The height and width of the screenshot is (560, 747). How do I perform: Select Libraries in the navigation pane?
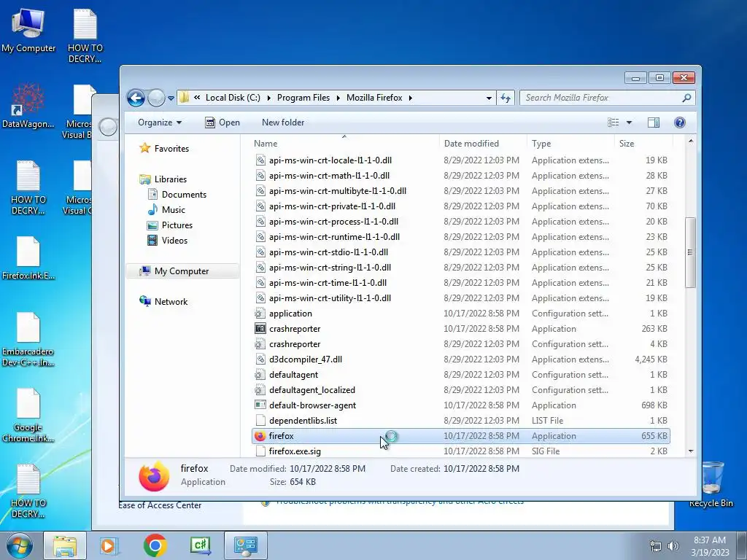(163, 179)
